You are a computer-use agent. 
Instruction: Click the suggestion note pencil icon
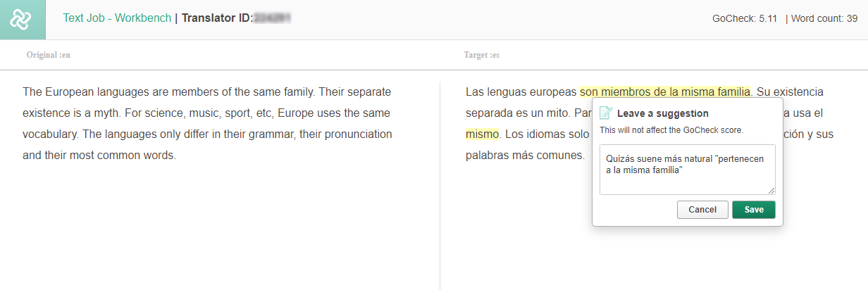pos(605,113)
